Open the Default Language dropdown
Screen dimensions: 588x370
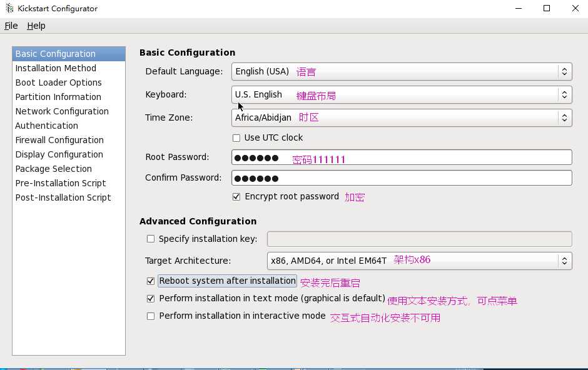tap(402, 71)
